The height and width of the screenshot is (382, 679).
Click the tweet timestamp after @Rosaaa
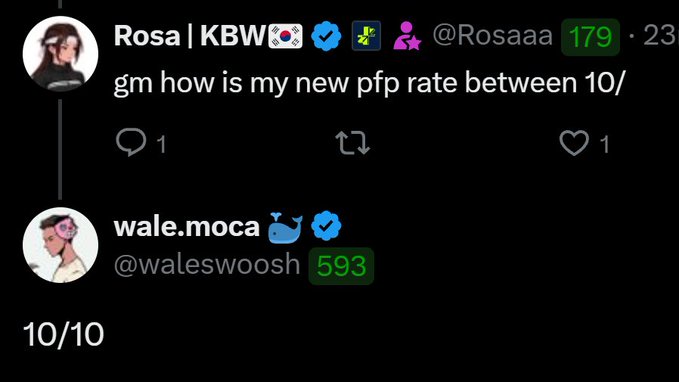[x=661, y=36]
